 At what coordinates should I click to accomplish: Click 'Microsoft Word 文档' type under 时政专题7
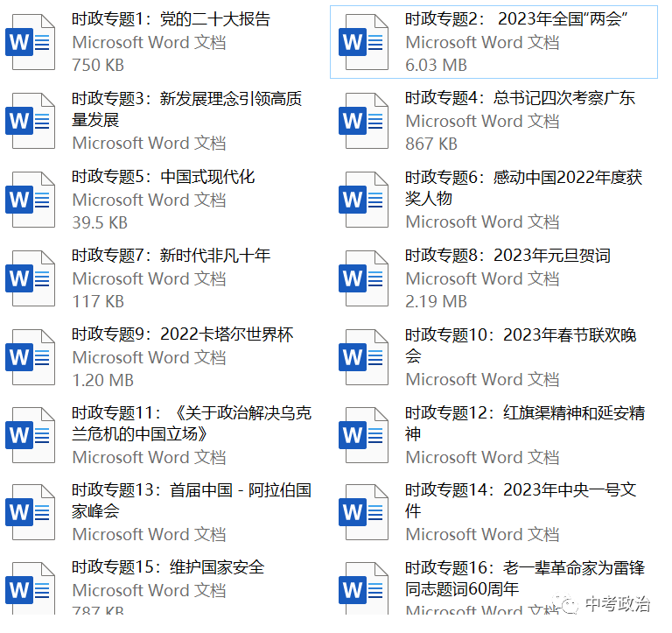(x=149, y=279)
